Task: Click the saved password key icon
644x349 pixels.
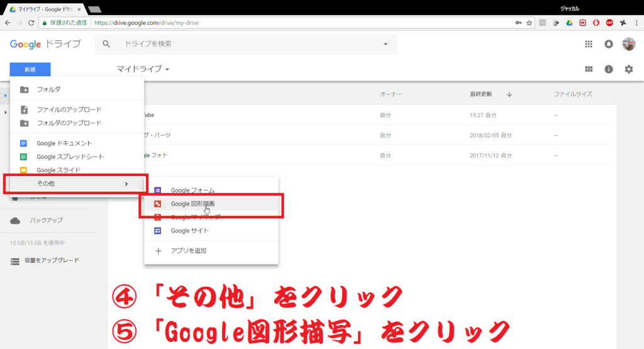Action: click(x=518, y=23)
